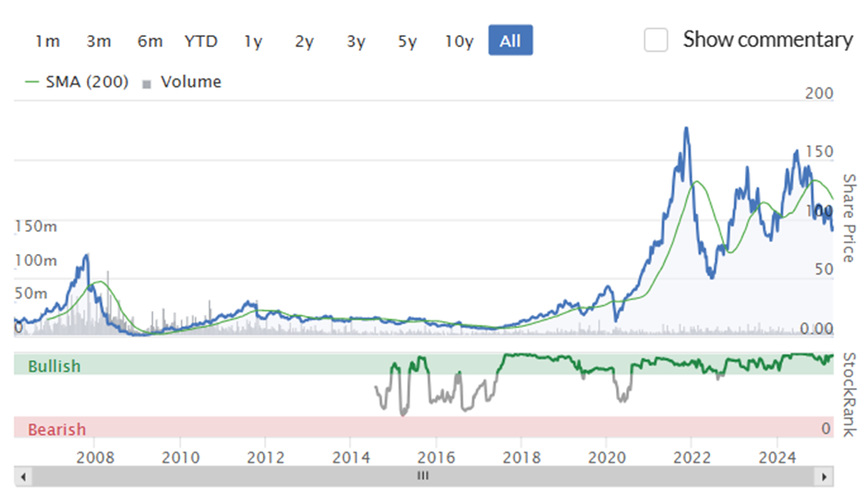Click the scrollbar right arrow
868x496 pixels.
(x=825, y=476)
